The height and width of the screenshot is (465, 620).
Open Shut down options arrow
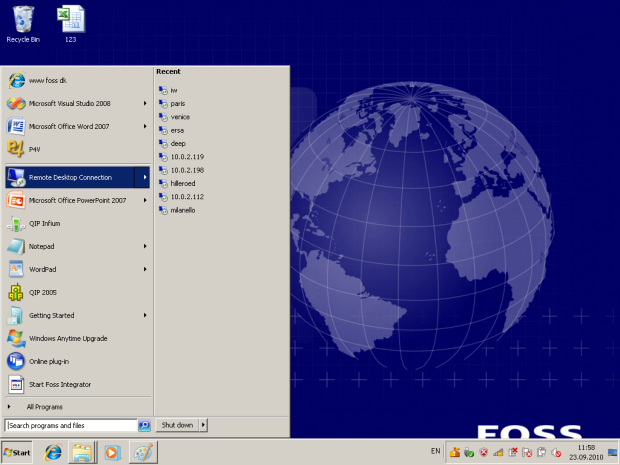203,425
